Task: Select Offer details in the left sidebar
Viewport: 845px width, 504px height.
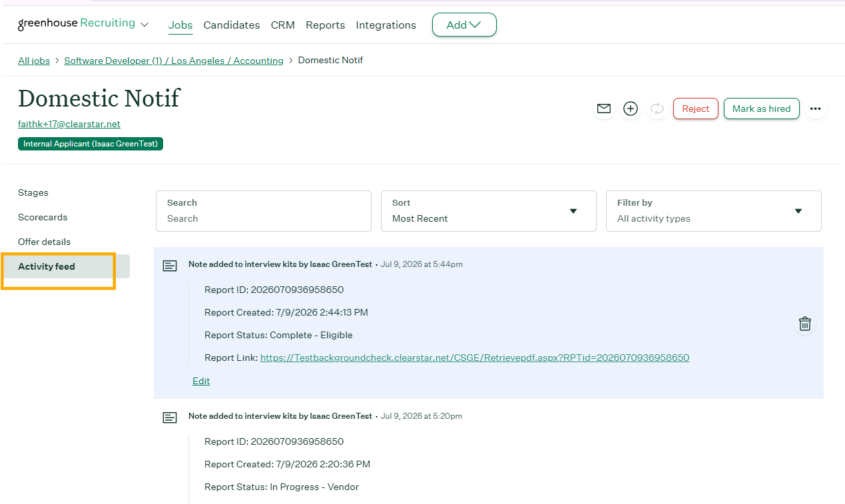Action: (44, 242)
